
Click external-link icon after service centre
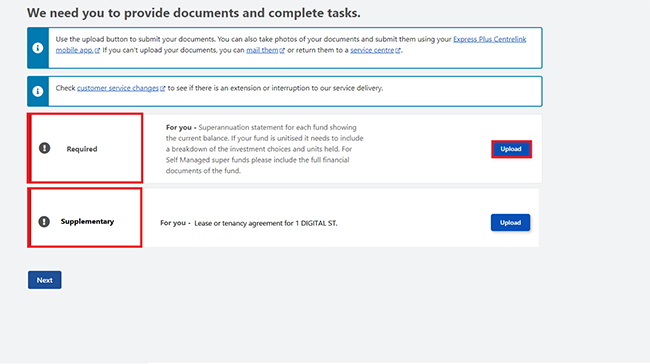tap(398, 51)
